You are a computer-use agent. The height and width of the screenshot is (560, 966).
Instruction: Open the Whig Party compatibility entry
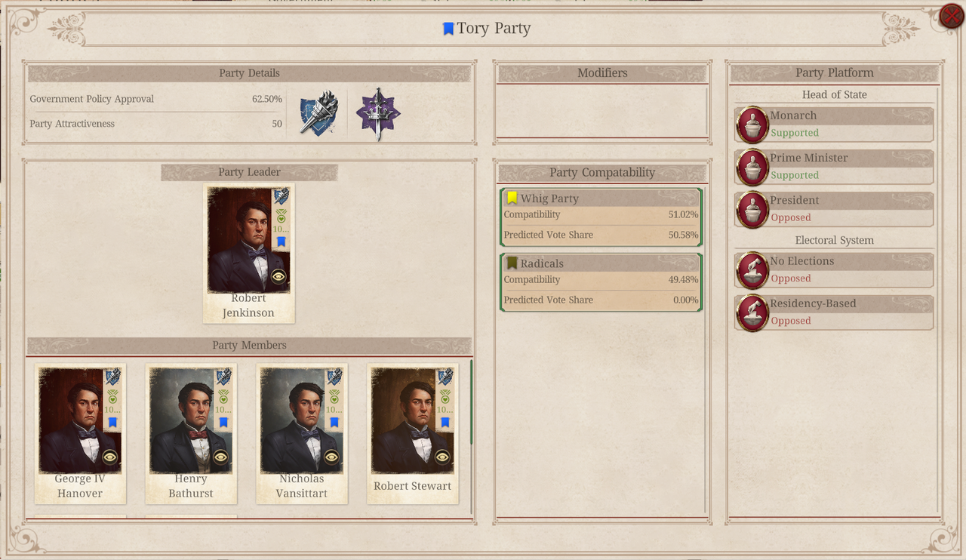tap(601, 217)
